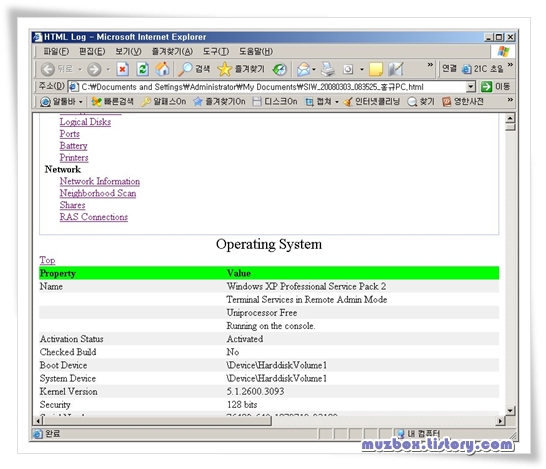This screenshot has height=469, width=546.
Task: Expand the Back button history dropdown arrow
Action: (80, 70)
